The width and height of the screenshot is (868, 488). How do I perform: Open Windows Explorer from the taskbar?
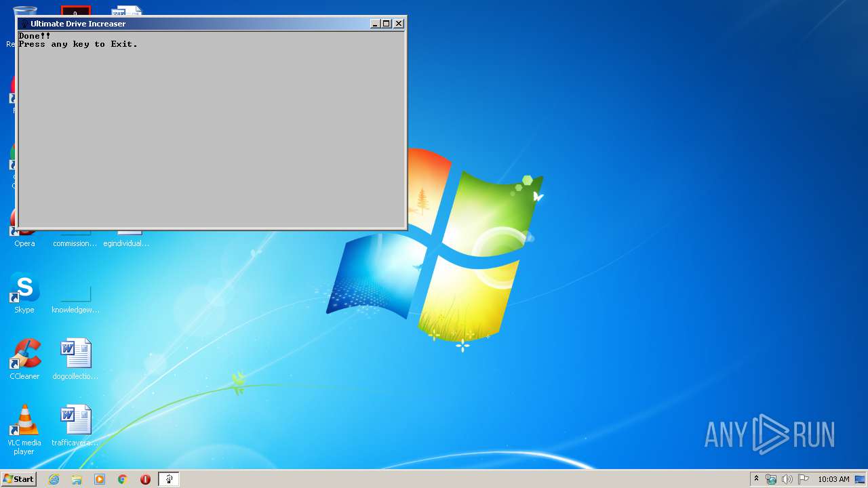[x=77, y=479]
